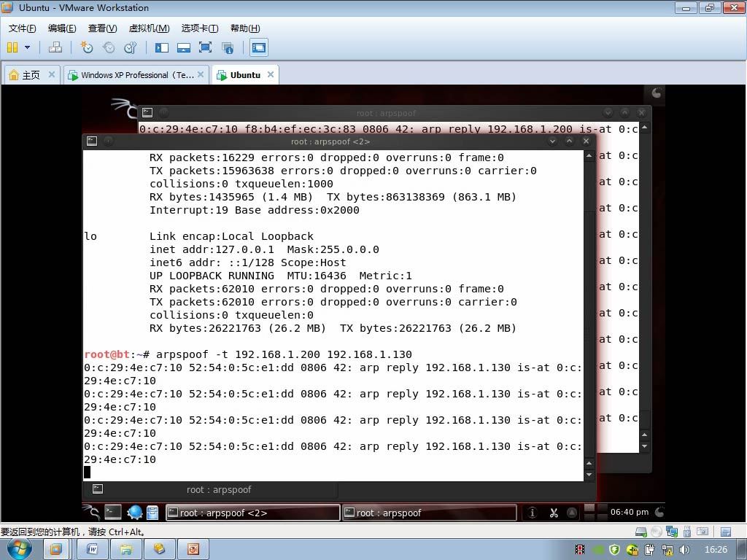Click the 06:40 pm panel clock
The image size is (747, 560).
[630, 513]
